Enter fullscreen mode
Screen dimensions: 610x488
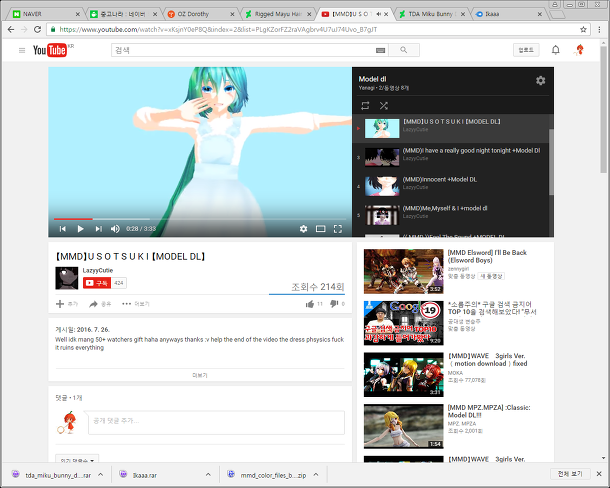pyautogui.click(x=338, y=229)
